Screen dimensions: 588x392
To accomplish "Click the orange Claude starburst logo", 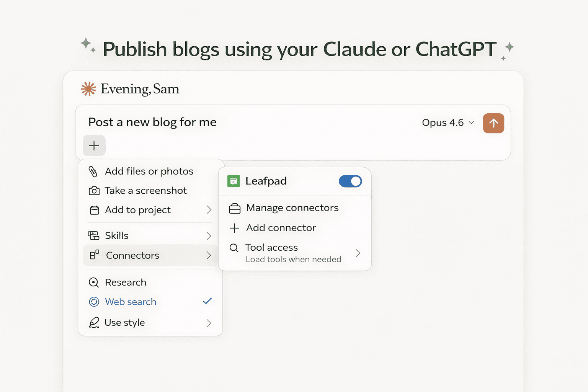I will (x=88, y=89).
